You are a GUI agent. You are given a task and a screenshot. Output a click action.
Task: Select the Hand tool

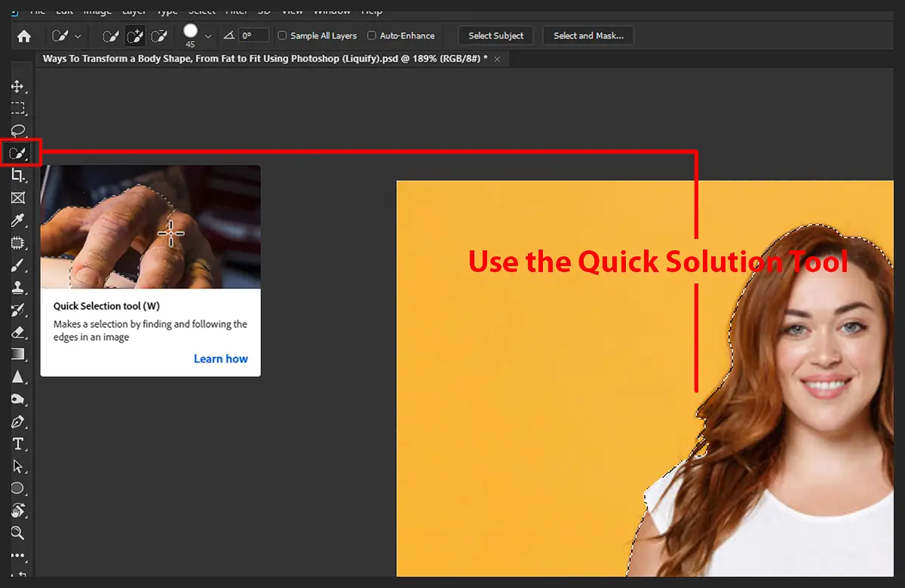(x=20, y=510)
